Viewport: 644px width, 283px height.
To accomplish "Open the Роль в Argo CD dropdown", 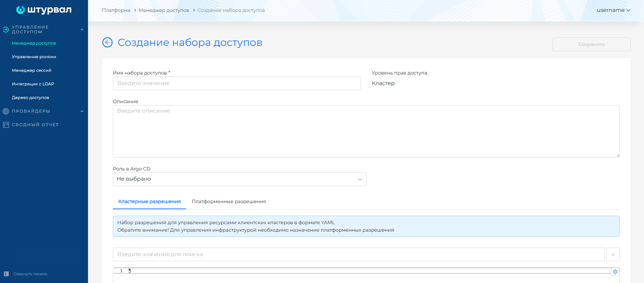I will click(240, 179).
